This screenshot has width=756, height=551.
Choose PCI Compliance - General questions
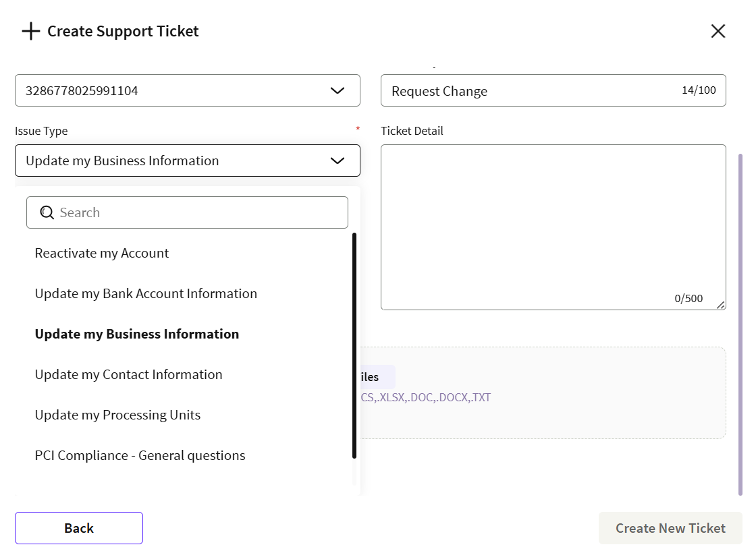tap(140, 456)
